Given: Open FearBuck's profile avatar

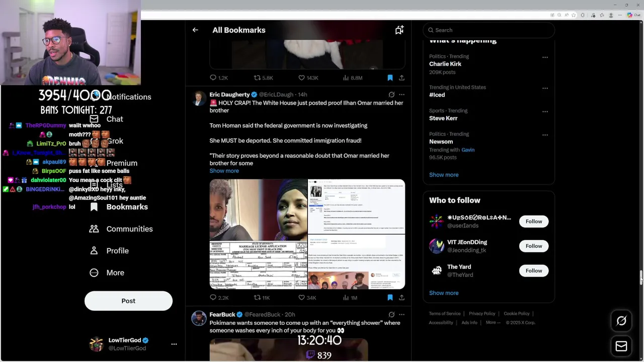Looking at the screenshot, I should point(199,318).
